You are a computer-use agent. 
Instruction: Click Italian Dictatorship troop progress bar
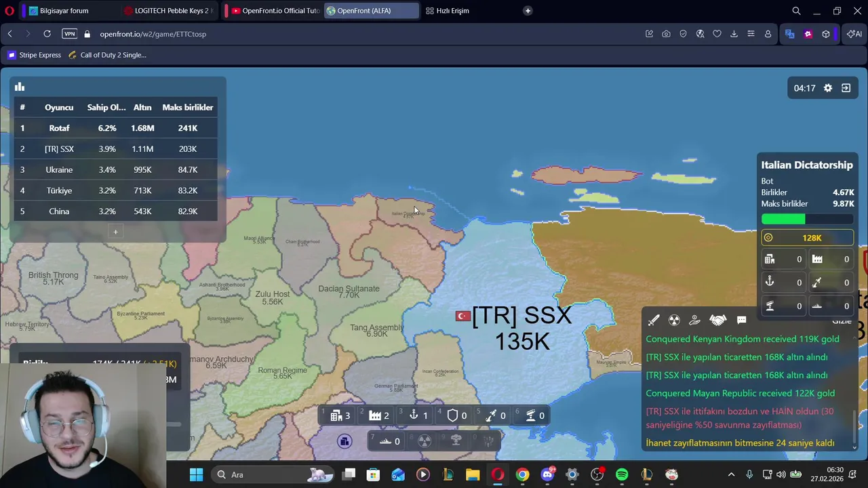807,219
